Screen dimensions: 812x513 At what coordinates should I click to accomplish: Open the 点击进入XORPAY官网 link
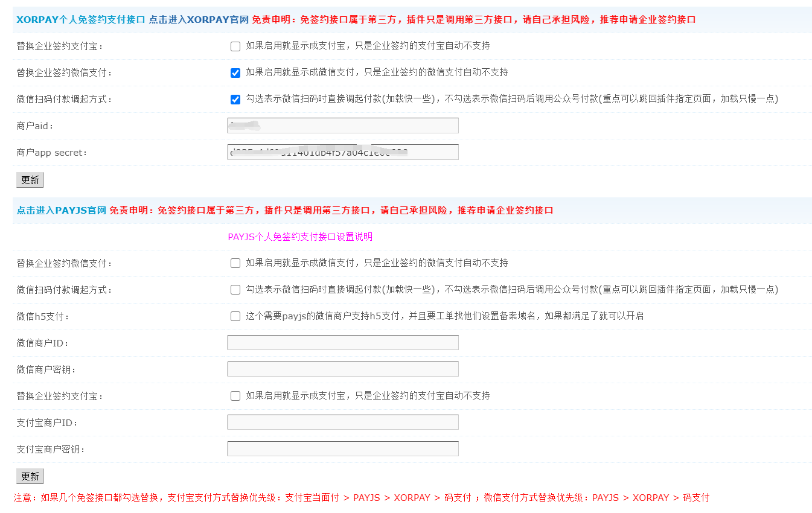coord(199,19)
